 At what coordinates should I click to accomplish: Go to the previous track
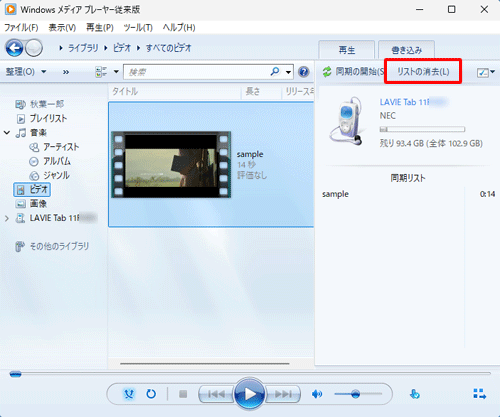[216, 394]
